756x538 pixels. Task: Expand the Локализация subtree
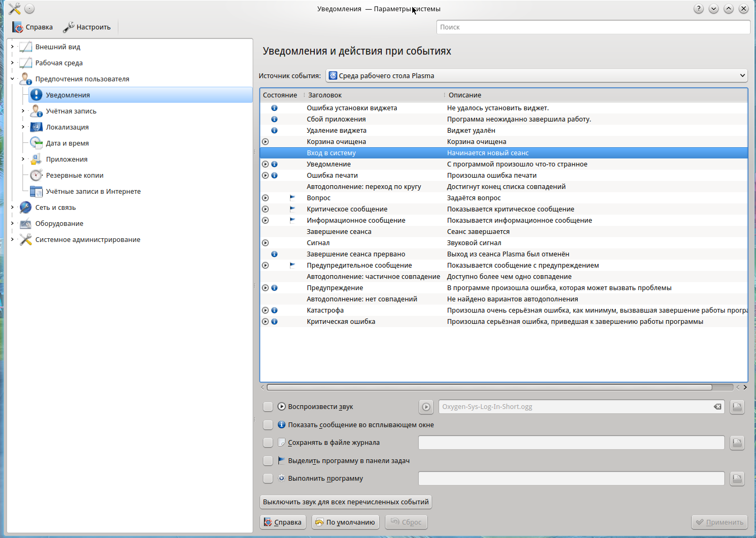coord(23,127)
